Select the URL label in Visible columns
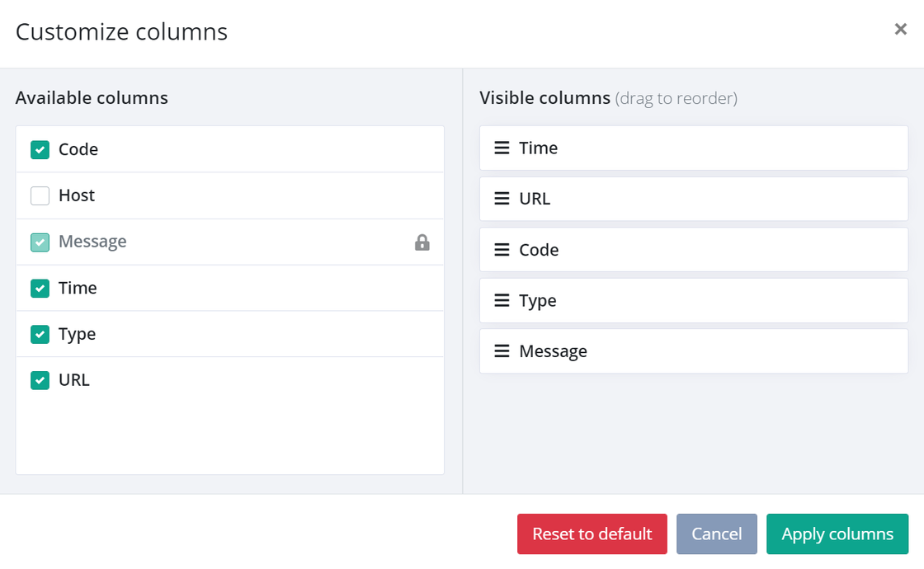Viewport: 924px width, 569px height. coord(535,199)
